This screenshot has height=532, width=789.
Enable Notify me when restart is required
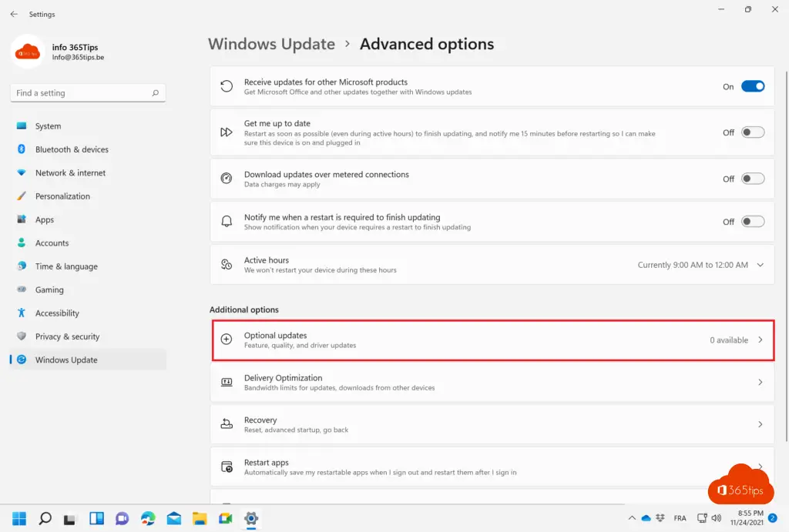[752, 222]
